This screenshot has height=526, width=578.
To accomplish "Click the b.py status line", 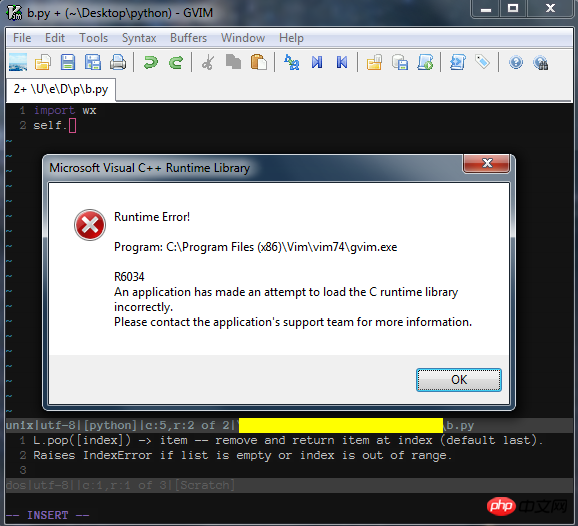I will click(289, 425).
